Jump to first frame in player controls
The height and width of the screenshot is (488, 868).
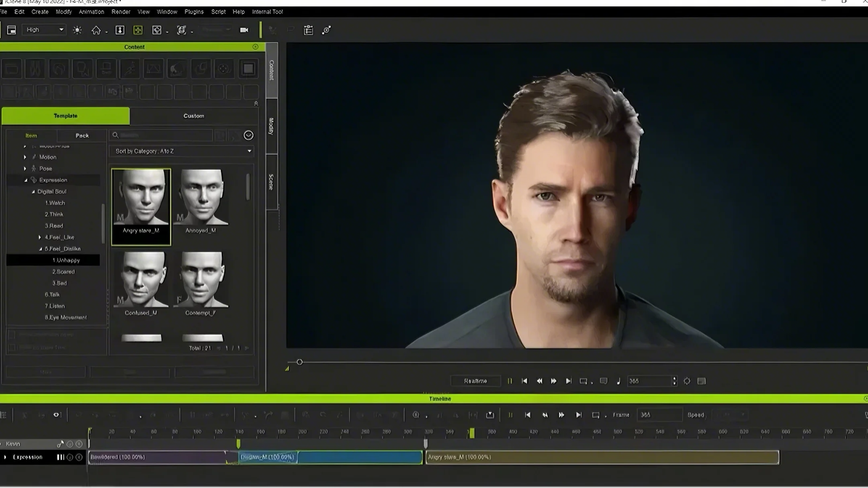click(x=524, y=381)
